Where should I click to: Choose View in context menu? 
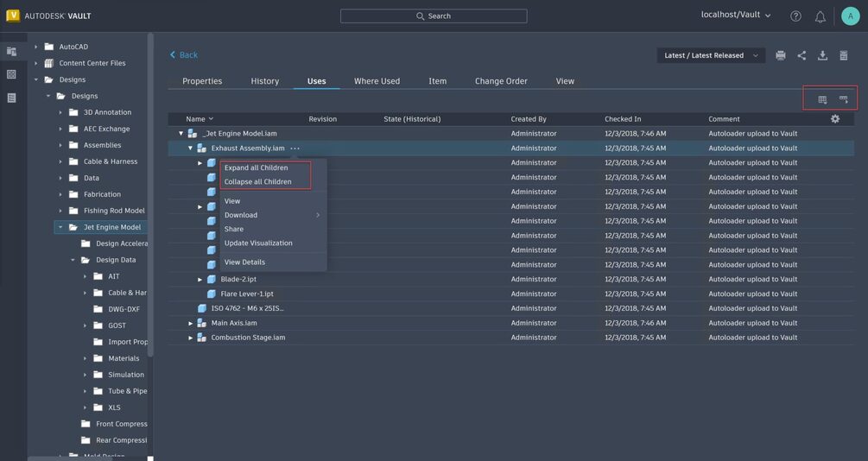pos(232,201)
